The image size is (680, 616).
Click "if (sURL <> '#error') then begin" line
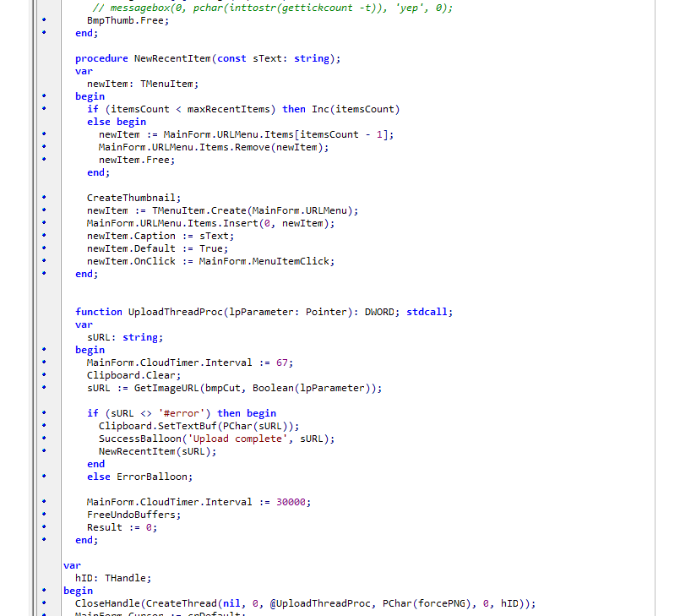tap(182, 413)
